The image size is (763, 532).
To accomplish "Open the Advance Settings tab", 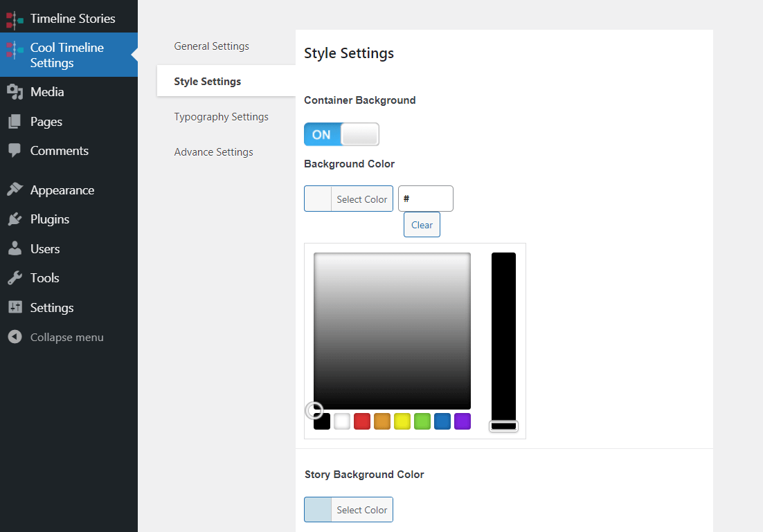I will (x=214, y=152).
